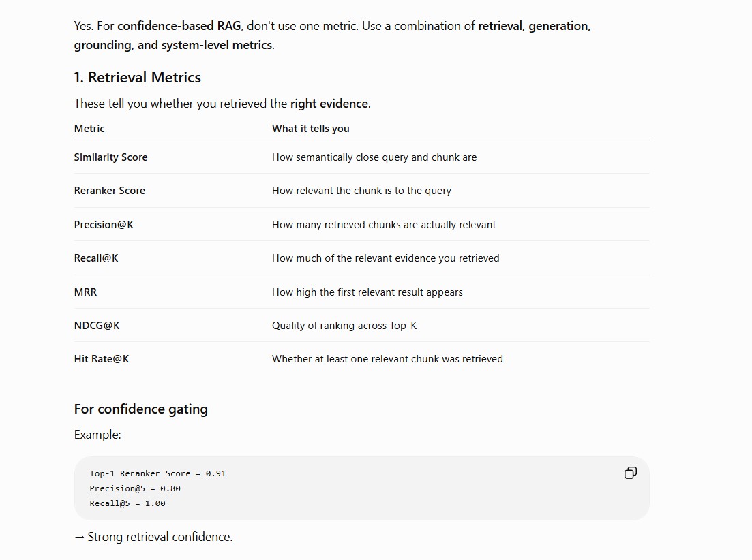Click the bold right evidence phrase
The height and width of the screenshot is (560, 752).
(329, 104)
